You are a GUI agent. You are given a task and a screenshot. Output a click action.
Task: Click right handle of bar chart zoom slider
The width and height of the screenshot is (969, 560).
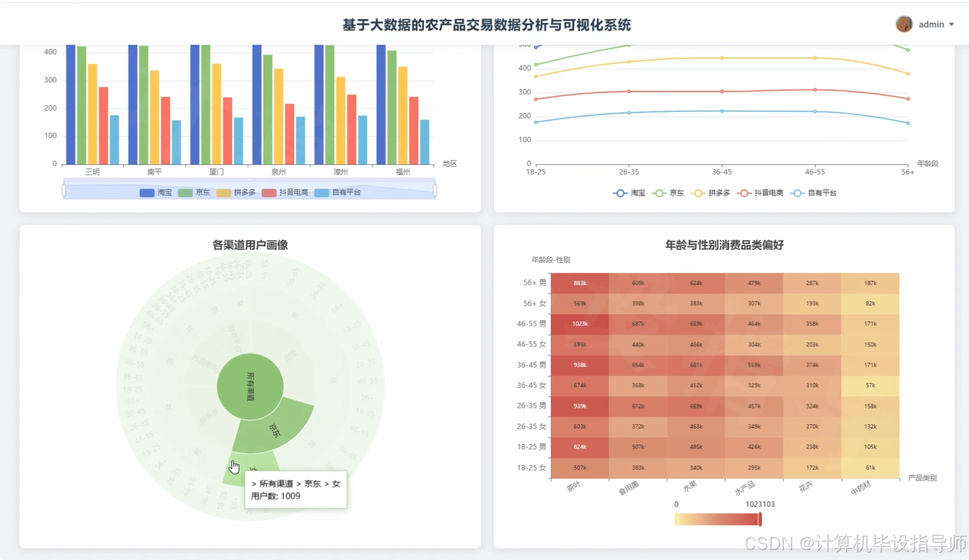pos(435,190)
